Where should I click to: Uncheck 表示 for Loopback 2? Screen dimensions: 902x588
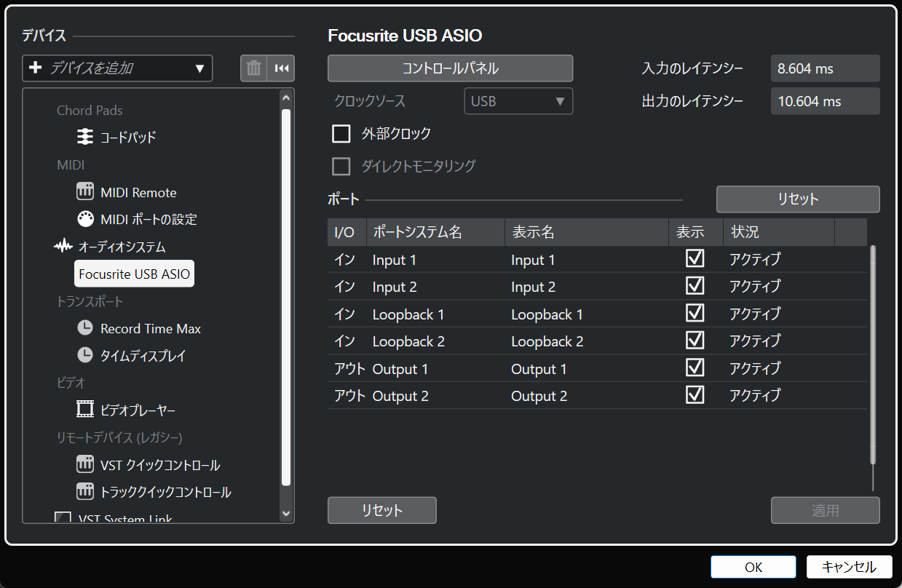click(695, 340)
